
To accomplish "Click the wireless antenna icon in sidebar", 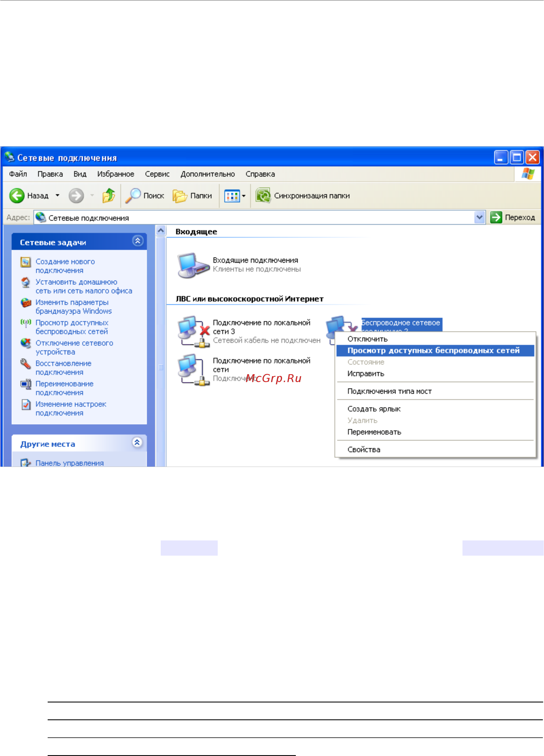I will 26,323.
